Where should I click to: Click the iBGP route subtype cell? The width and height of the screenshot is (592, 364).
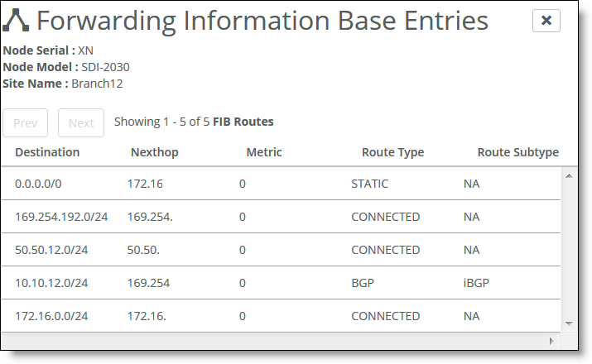(x=476, y=283)
